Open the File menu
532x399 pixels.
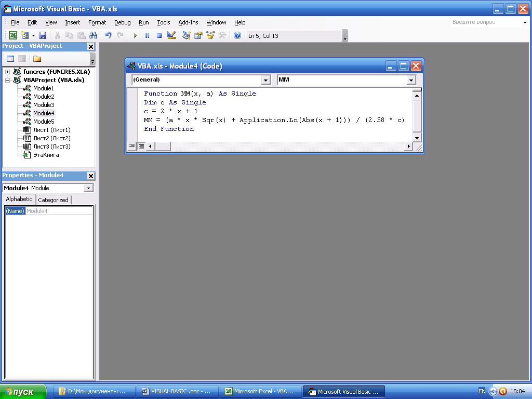point(15,22)
